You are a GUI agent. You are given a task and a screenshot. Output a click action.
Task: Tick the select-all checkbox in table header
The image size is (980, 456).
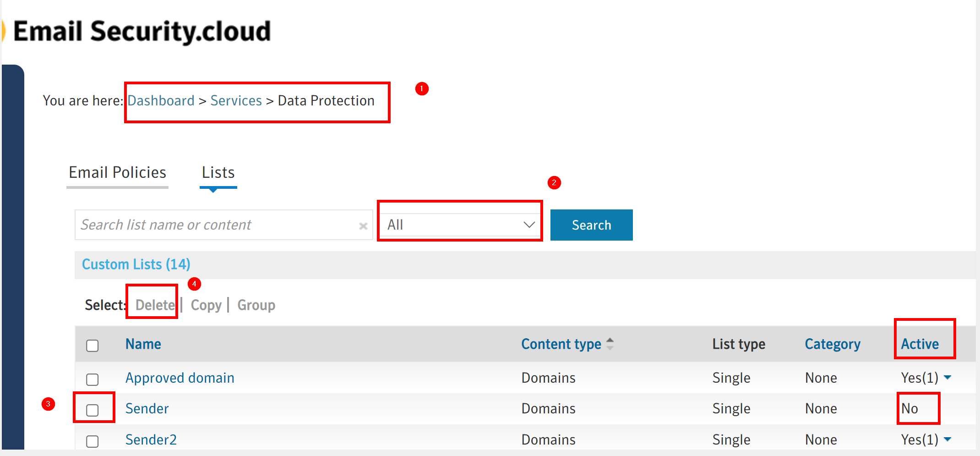tap(93, 346)
